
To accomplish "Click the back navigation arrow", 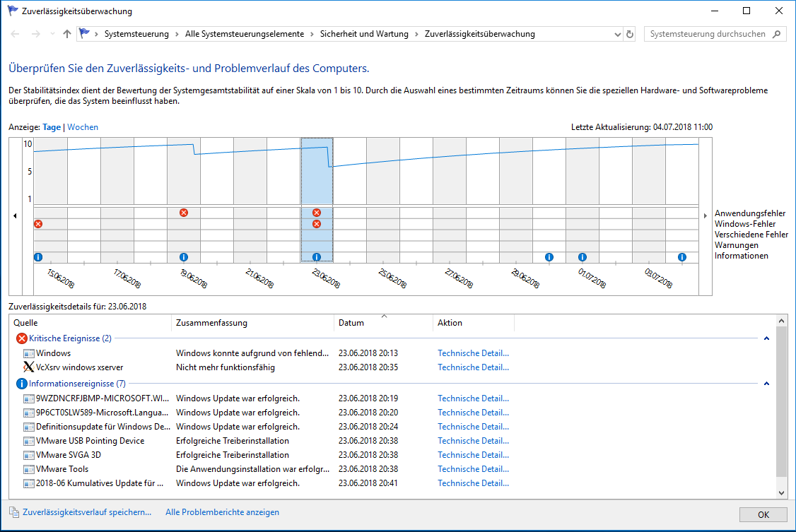I will (x=14, y=33).
